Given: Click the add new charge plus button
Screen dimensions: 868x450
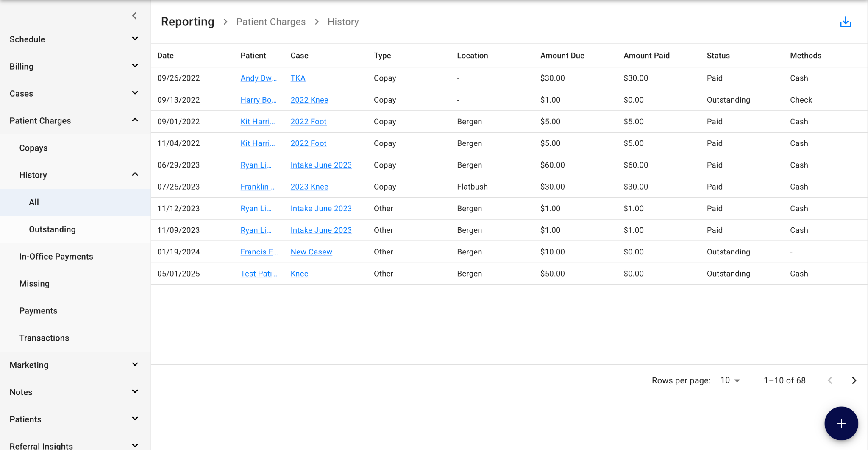Looking at the screenshot, I should tap(841, 423).
